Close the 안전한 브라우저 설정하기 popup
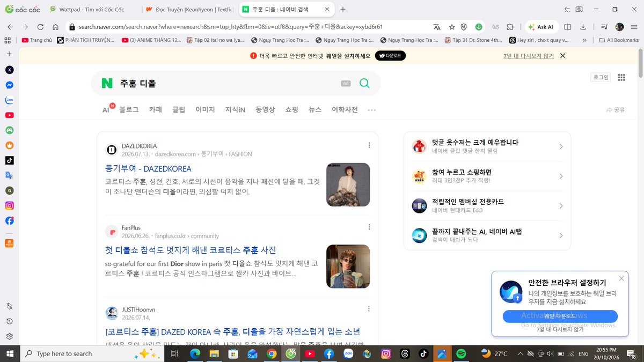Viewport: 644px width, 362px height. click(621, 278)
